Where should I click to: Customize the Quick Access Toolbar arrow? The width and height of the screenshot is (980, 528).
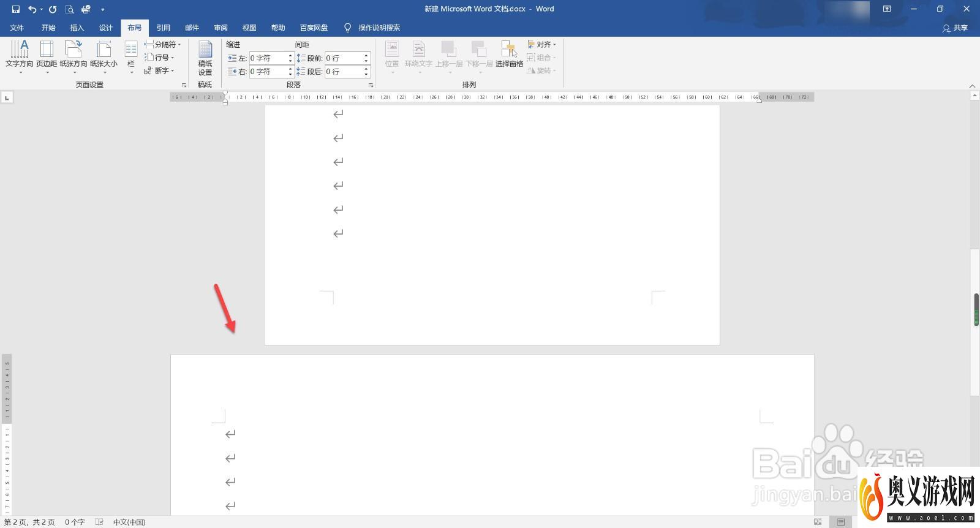[x=102, y=9]
